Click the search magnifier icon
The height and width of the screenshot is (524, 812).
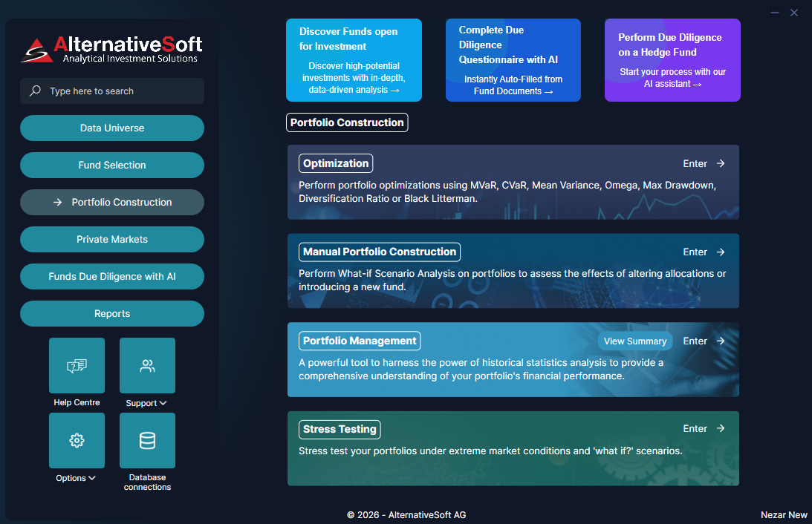tap(35, 91)
